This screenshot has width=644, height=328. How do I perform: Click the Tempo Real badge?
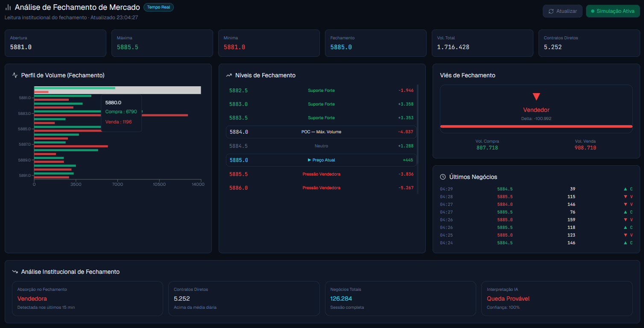158,7
